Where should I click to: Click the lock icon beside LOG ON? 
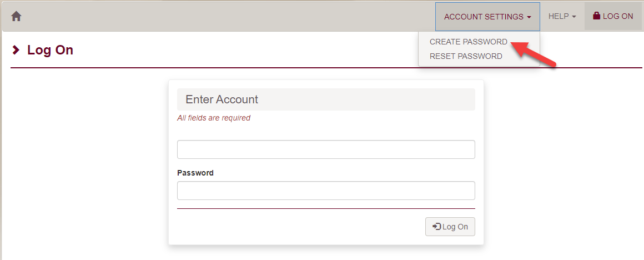click(x=597, y=16)
